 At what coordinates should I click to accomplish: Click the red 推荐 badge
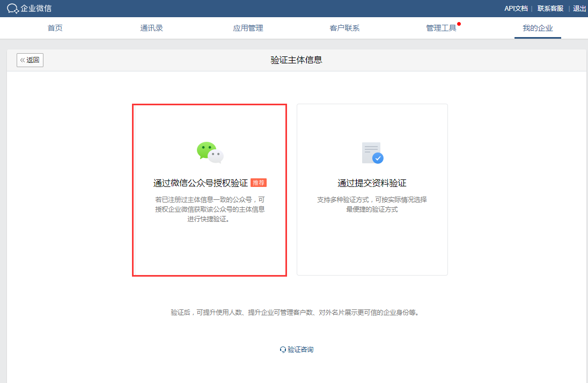(x=259, y=183)
